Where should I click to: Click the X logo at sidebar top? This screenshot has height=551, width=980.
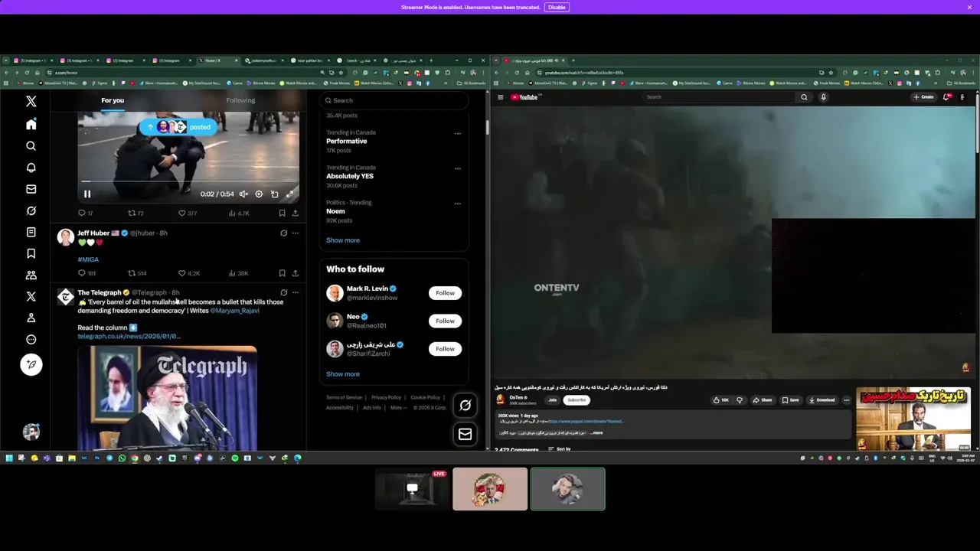pyautogui.click(x=31, y=101)
